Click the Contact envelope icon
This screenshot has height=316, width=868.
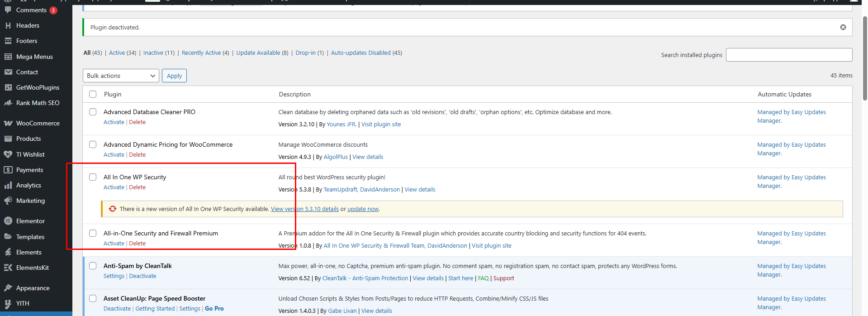[8, 72]
